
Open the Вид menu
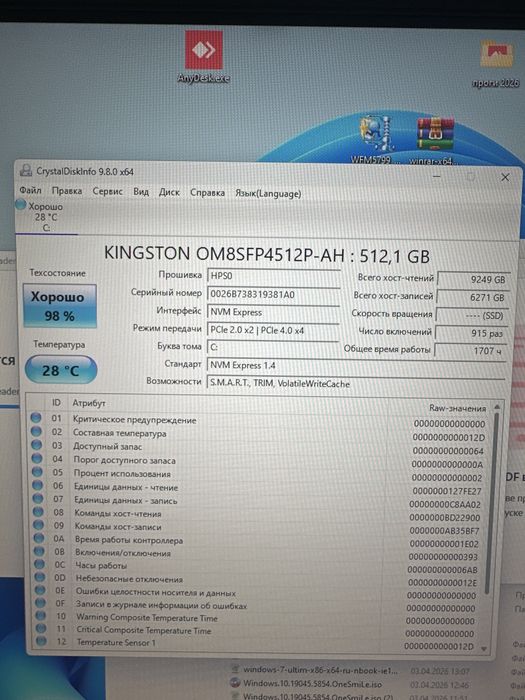tap(141, 192)
